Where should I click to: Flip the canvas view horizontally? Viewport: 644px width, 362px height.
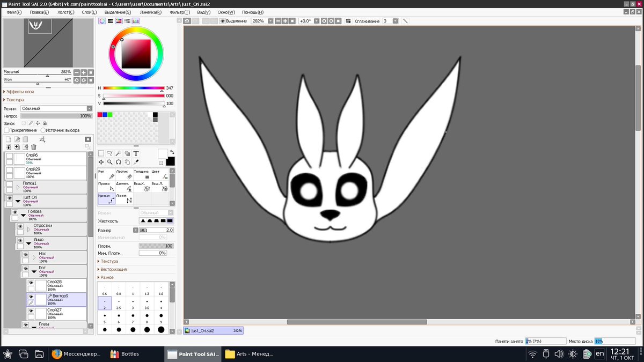348,21
